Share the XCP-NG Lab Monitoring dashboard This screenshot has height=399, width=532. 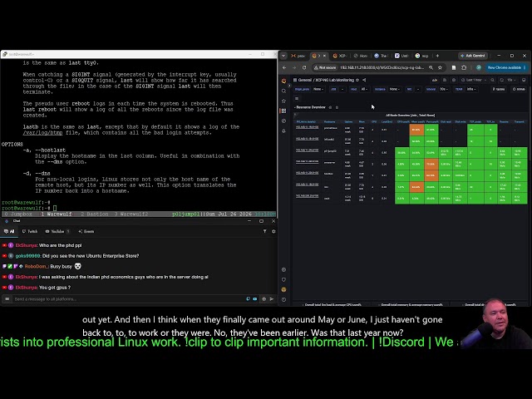[364, 80]
